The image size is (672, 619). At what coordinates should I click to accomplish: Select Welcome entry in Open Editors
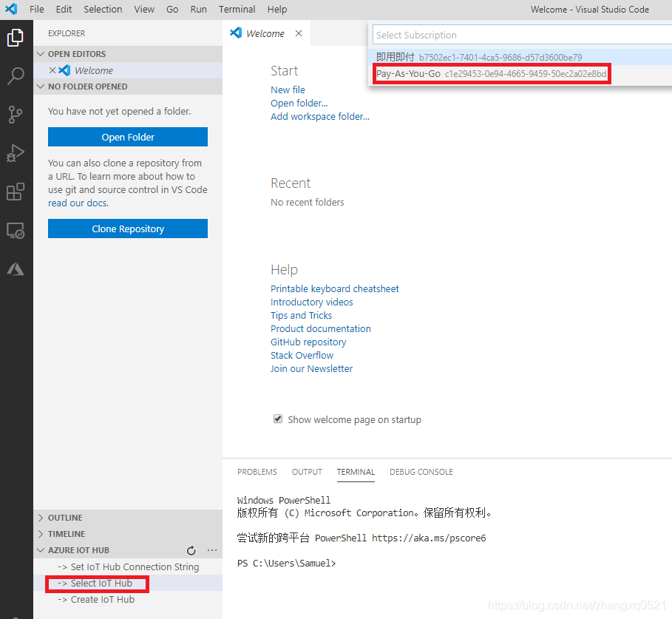coord(128,70)
